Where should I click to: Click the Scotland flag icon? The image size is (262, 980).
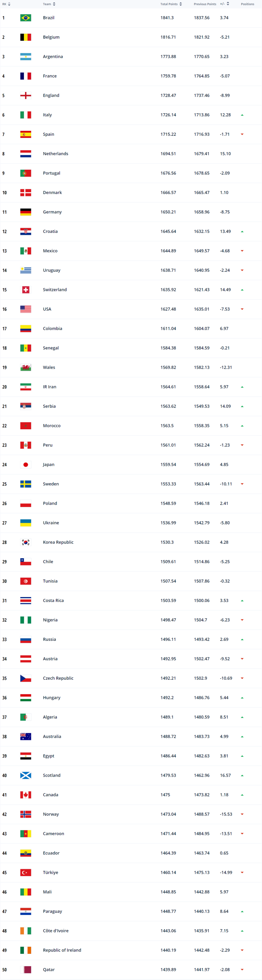(x=25, y=775)
